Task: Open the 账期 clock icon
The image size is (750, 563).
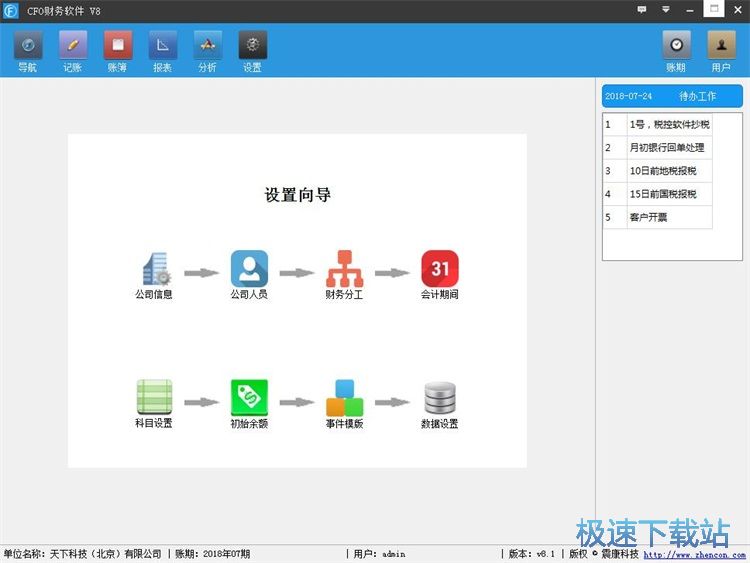Action: click(x=676, y=51)
